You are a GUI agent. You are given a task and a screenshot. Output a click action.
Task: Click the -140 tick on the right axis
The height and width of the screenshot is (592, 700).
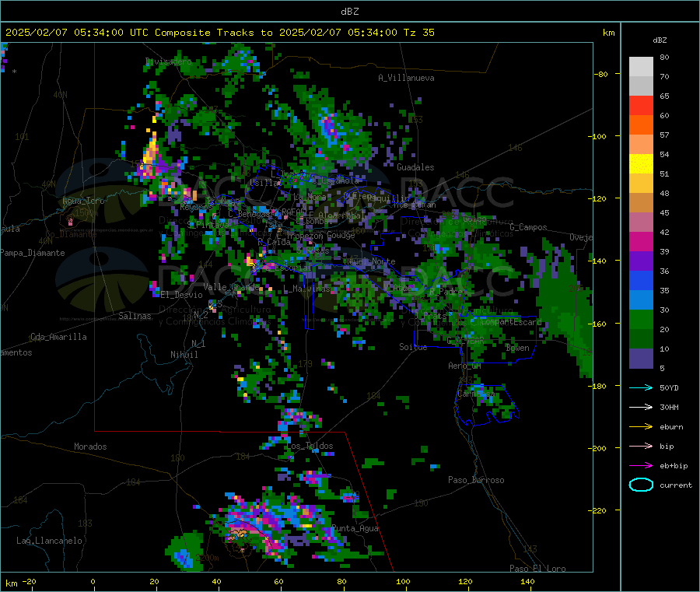(x=597, y=261)
